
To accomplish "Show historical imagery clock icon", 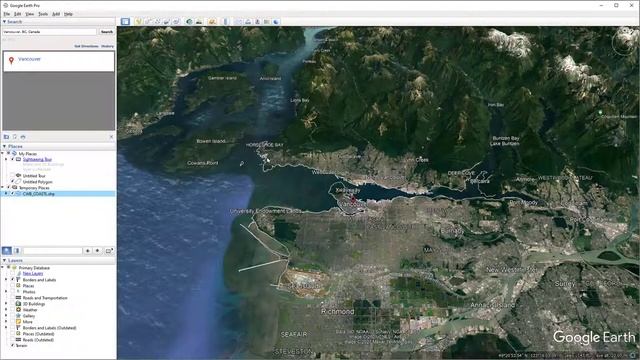I will 189,22.
